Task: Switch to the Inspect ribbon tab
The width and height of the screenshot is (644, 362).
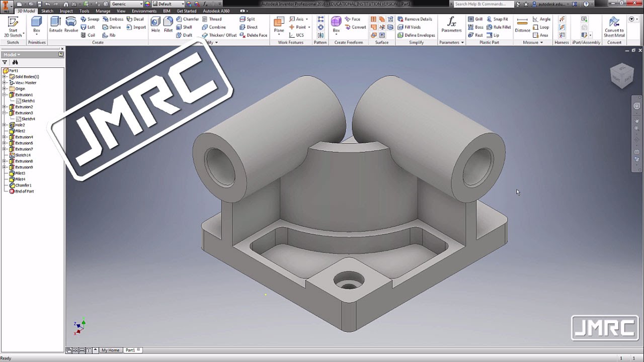Action: pos(66,11)
